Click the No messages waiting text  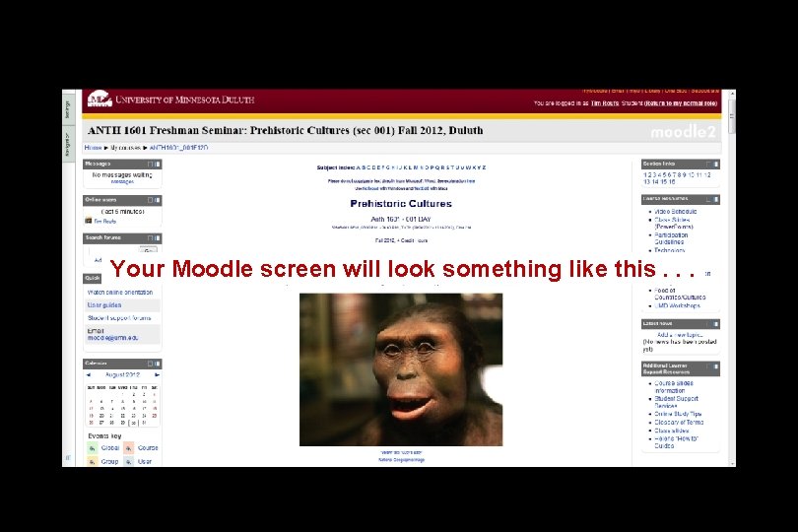tap(122, 174)
